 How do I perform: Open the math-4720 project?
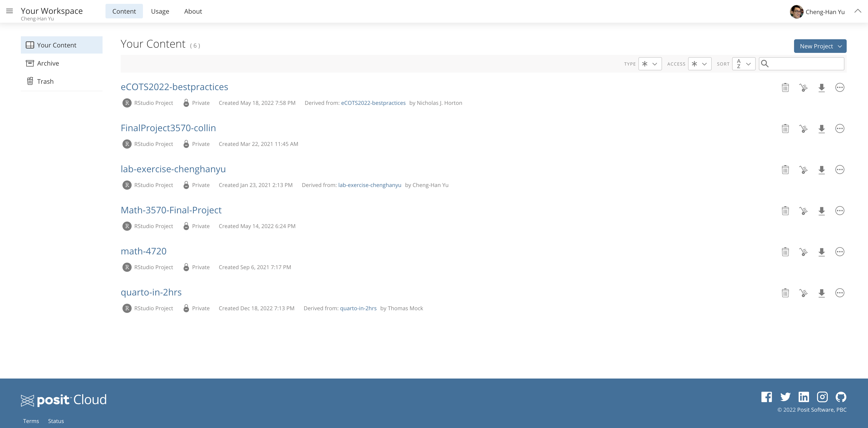[x=144, y=251]
